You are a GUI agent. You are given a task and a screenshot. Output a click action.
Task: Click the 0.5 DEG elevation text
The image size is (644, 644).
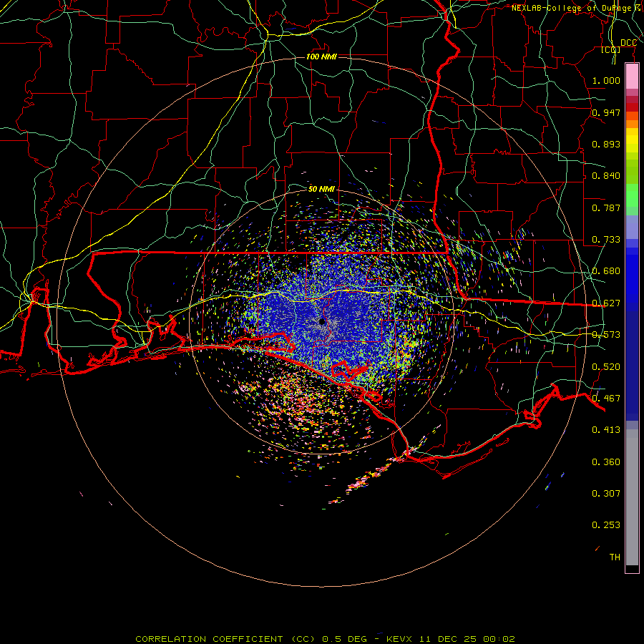pos(344,639)
